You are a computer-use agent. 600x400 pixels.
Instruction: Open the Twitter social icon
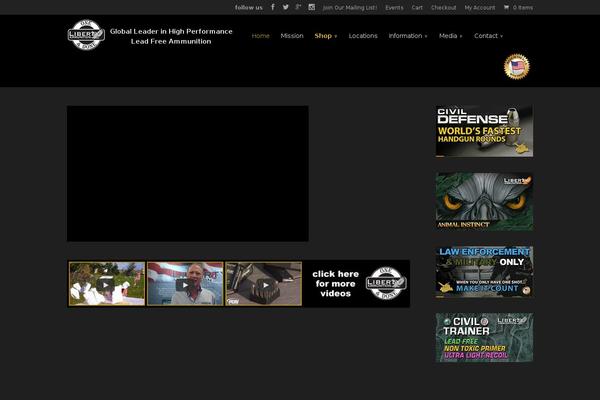point(285,7)
